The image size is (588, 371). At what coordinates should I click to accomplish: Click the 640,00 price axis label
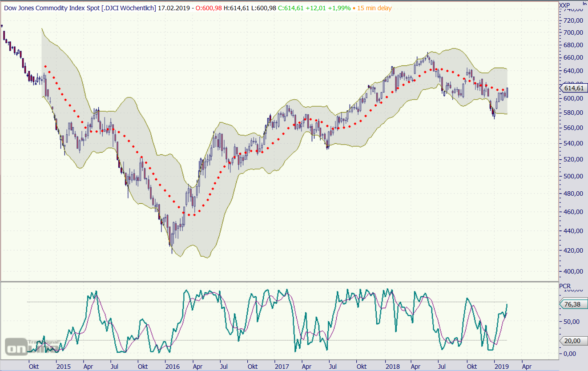coord(573,71)
